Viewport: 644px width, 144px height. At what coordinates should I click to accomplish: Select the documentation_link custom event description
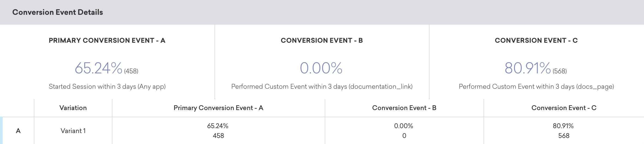[322, 87]
